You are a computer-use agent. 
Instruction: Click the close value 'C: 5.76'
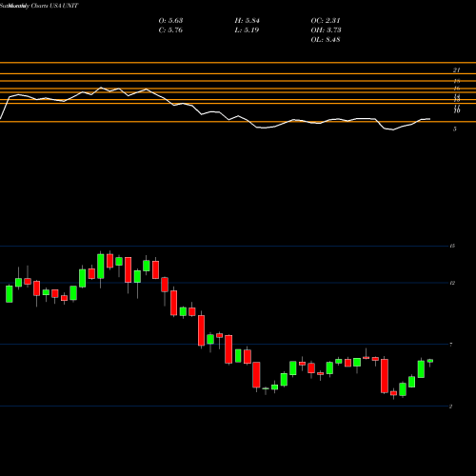coord(170,30)
